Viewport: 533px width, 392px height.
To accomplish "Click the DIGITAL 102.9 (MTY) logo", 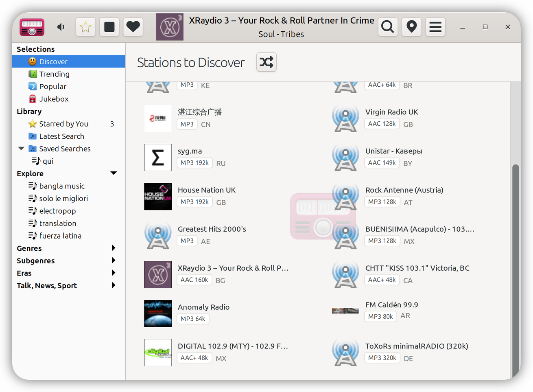I will coord(158,353).
